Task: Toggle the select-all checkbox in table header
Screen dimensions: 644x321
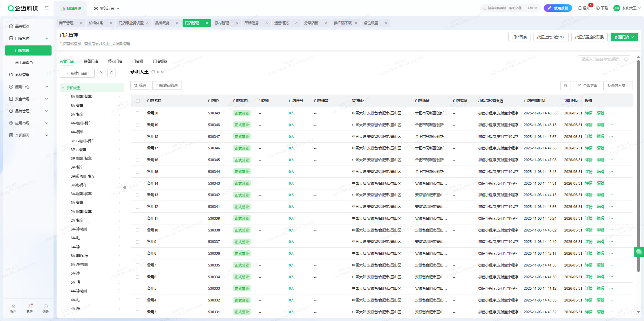Action: tap(138, 101)
